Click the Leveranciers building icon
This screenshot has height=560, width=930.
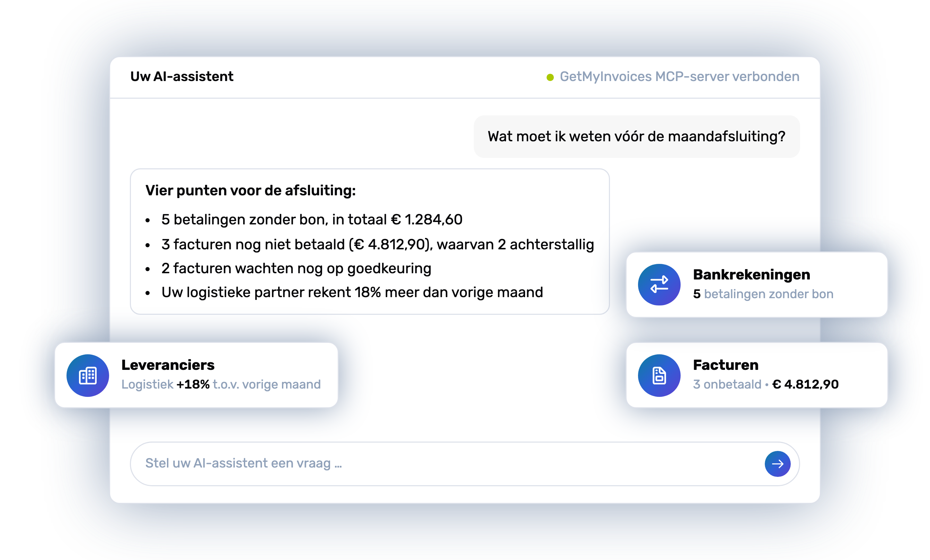(x=88, y=375)
